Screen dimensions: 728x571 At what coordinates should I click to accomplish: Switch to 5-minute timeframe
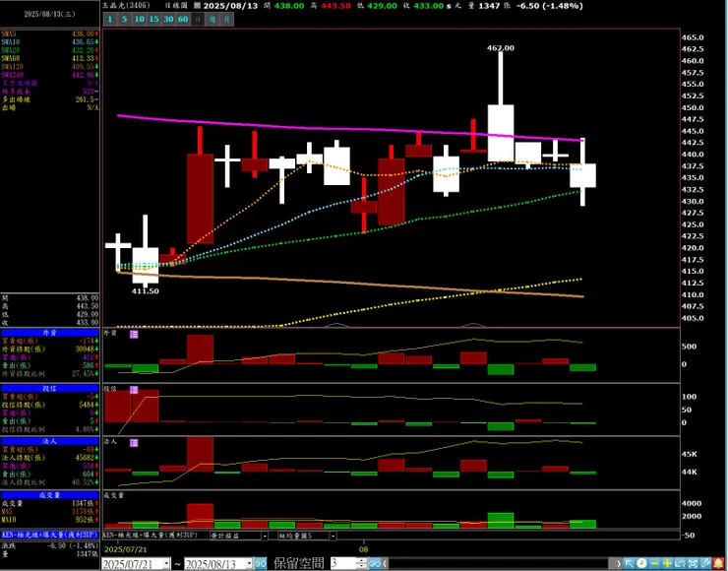point(124,19)
